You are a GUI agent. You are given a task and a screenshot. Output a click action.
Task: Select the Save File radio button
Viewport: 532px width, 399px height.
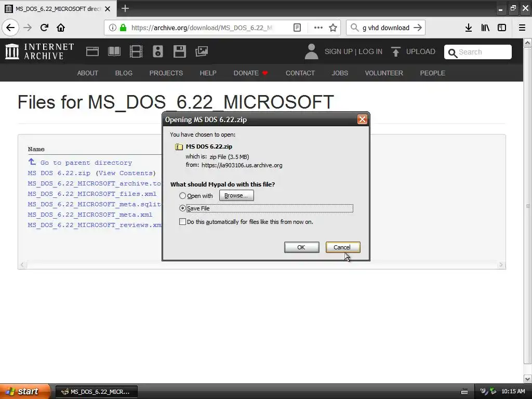pos(182,208)
